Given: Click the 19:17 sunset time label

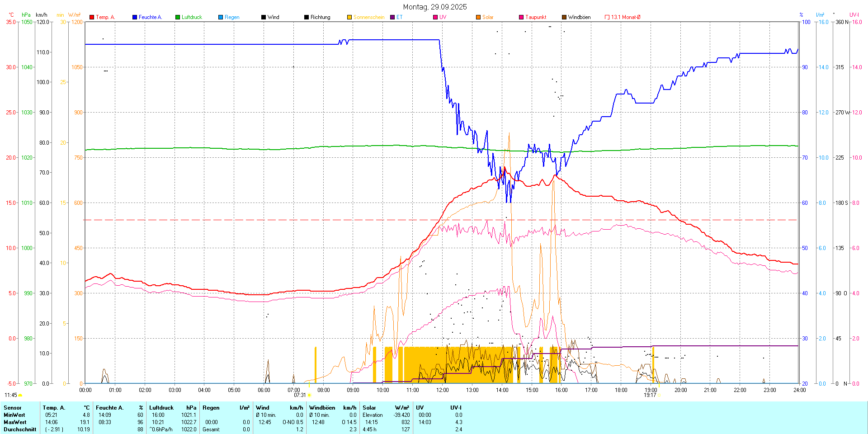Looking at the screenshot, I should click(650, 395).
